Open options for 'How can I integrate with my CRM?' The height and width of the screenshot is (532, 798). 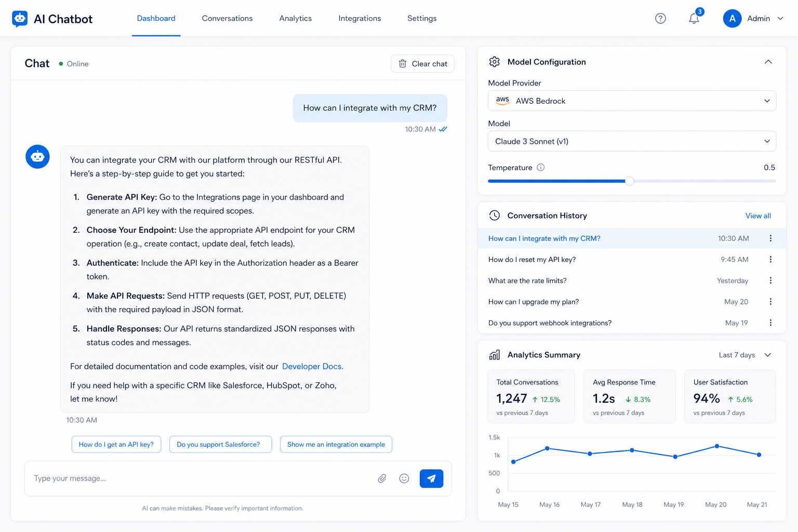click(x=770, y=238)
